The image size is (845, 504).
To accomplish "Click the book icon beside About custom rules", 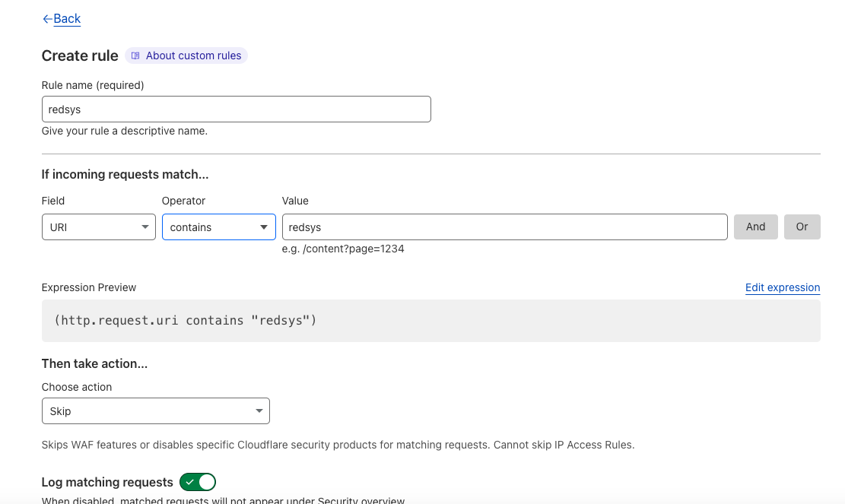I will click(136, 55).
